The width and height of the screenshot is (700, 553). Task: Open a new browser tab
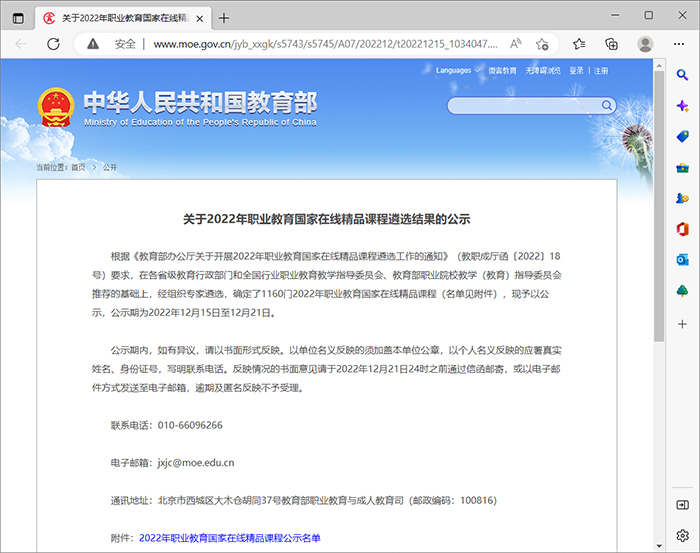224,17
